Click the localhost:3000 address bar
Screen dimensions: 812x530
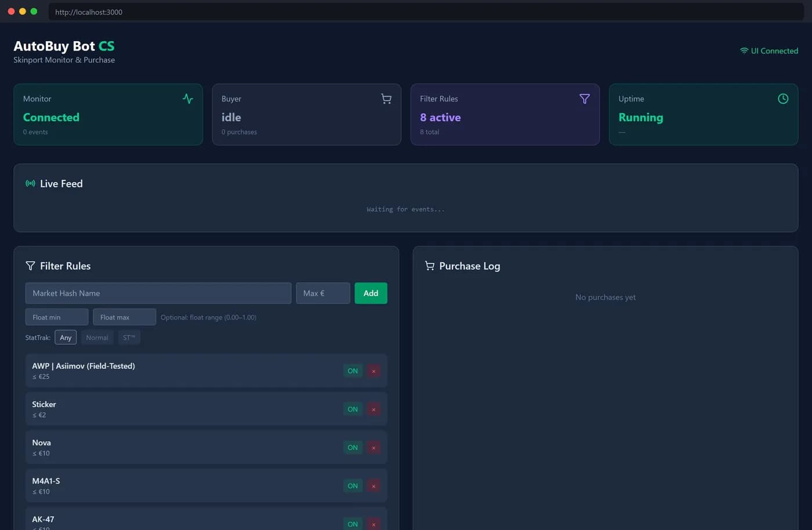pyautogui.click(x=426, y=12)
